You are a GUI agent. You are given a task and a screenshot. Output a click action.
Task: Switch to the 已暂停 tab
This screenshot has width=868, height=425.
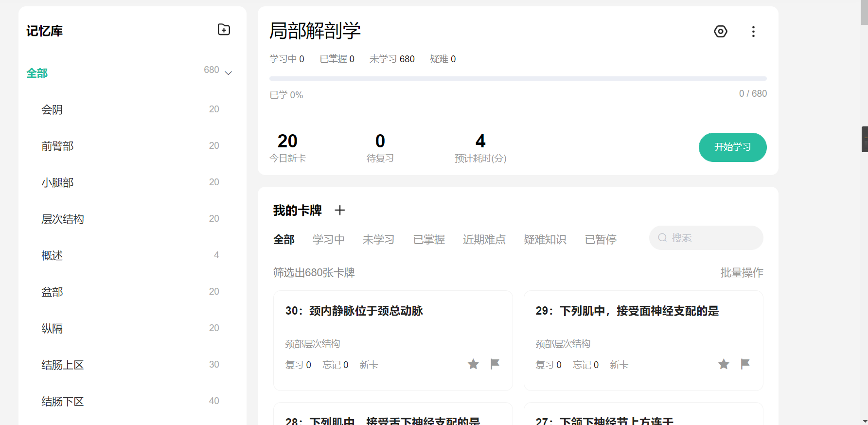601,239
